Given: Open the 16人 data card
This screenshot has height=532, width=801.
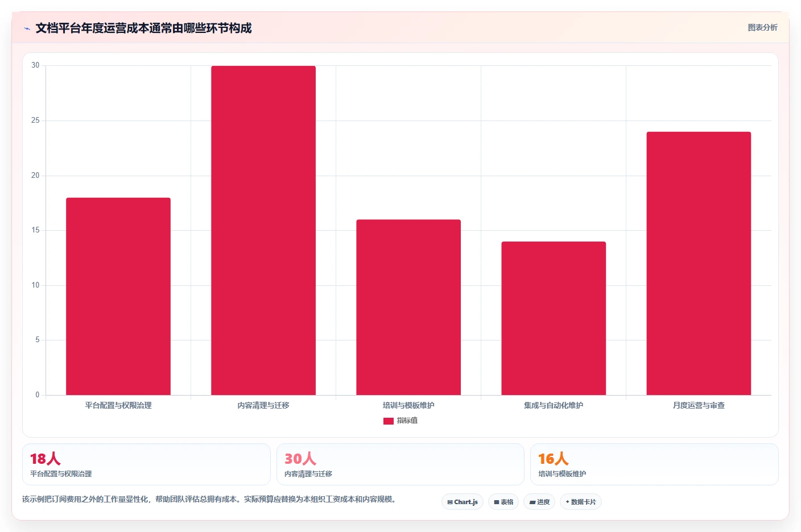Looking at the screenshot, I should (654, 464).
